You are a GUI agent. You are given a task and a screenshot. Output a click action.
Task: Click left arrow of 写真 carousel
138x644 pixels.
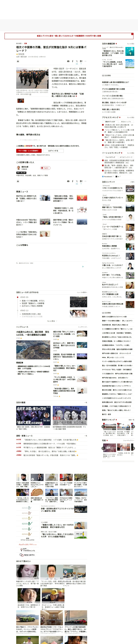103,448
